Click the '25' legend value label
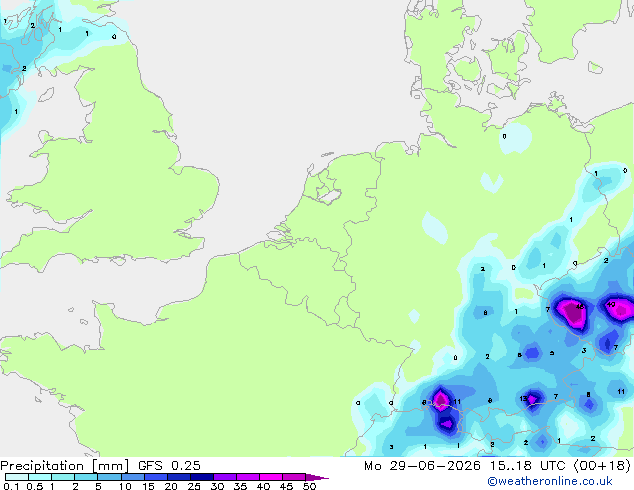The width and height of the screenshot is (634, 490). 194,486
